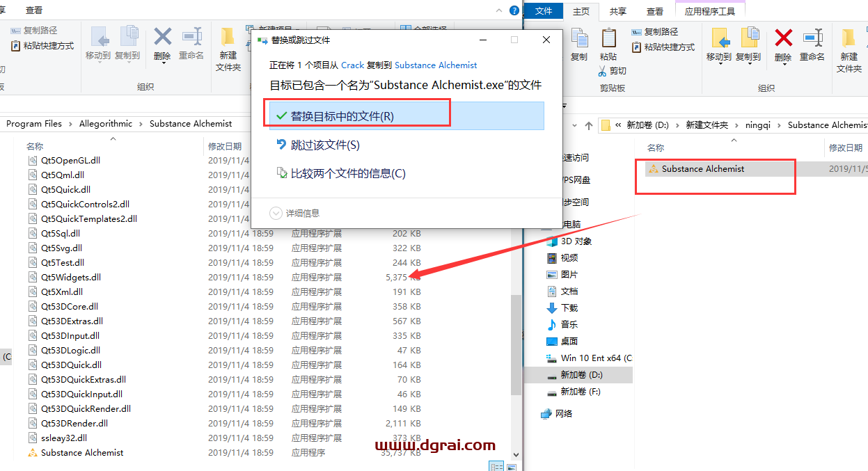Viewport: 868px width, 471px height.
Task: Expand chevron after Program Files in left breadcrumb
Action: [x=70, y=124]
